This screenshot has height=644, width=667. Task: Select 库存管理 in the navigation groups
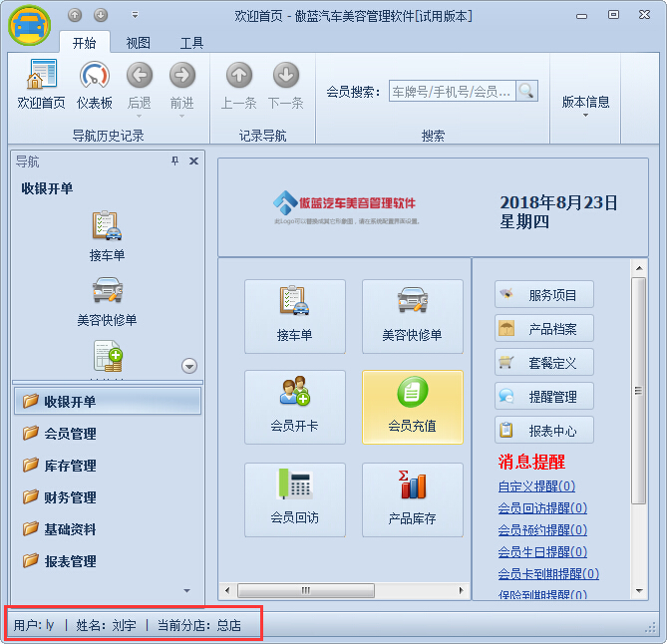coord(70,466)
